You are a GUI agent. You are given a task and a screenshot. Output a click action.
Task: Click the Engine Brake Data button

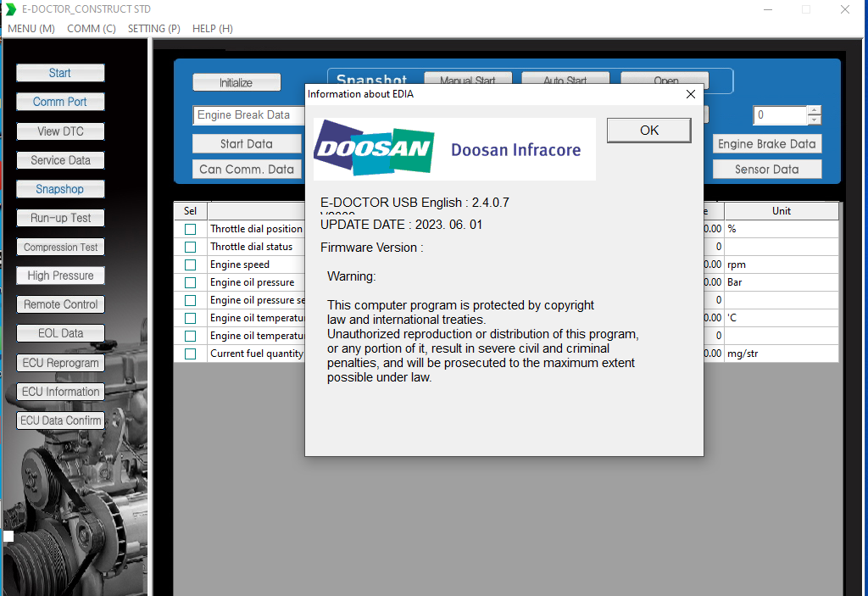coord(766,144)
